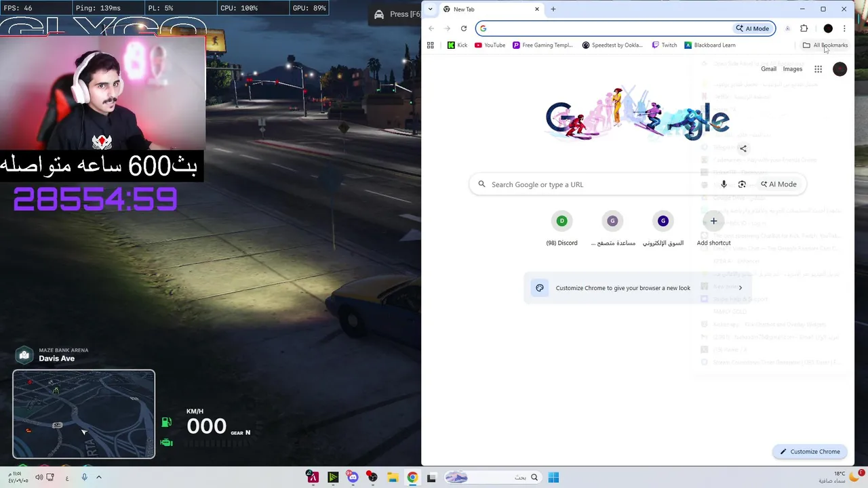
Task: Open the Apps grid in bookmarks bar
Action: [x=430, y=45]
